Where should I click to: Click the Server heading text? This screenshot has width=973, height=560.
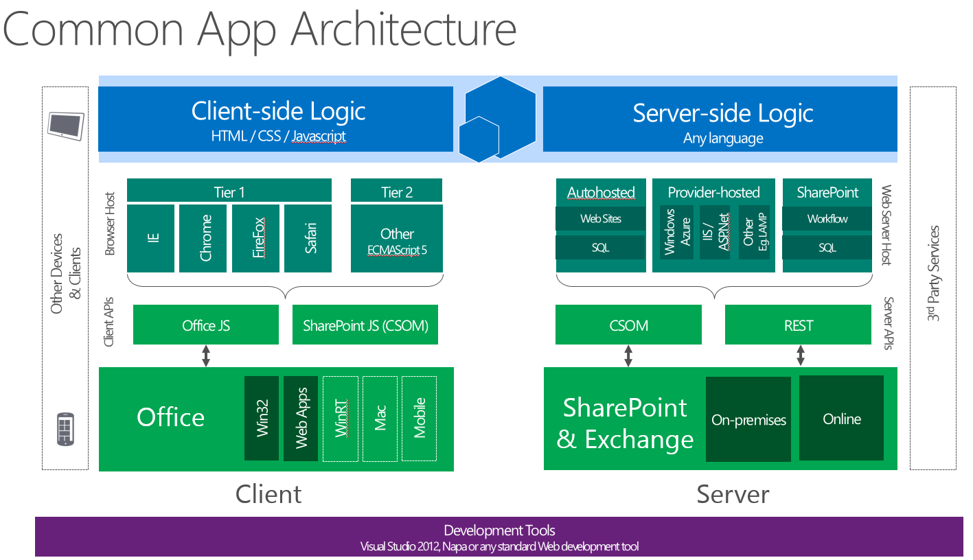tap(733, 493)
